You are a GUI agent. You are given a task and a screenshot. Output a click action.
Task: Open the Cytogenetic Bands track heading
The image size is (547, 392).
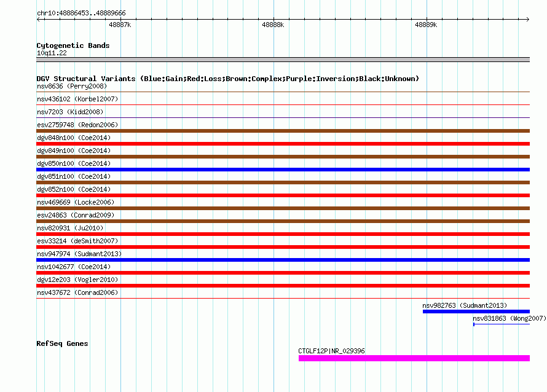[73, 45]
